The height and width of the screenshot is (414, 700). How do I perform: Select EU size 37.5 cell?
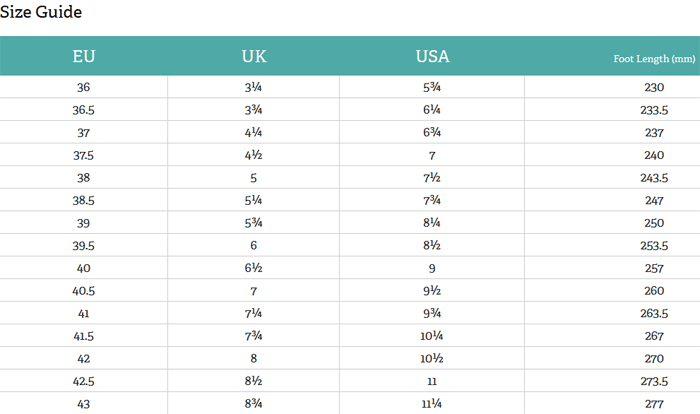84,155
